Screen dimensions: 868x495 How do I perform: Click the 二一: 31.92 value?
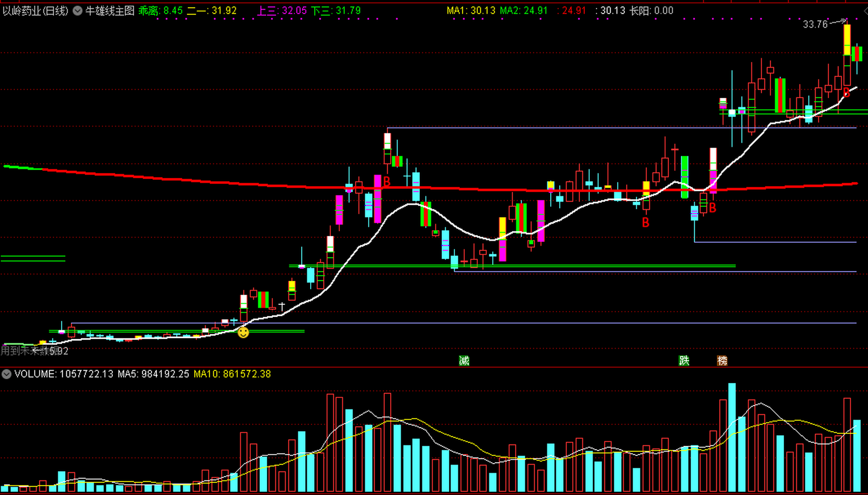211,11
